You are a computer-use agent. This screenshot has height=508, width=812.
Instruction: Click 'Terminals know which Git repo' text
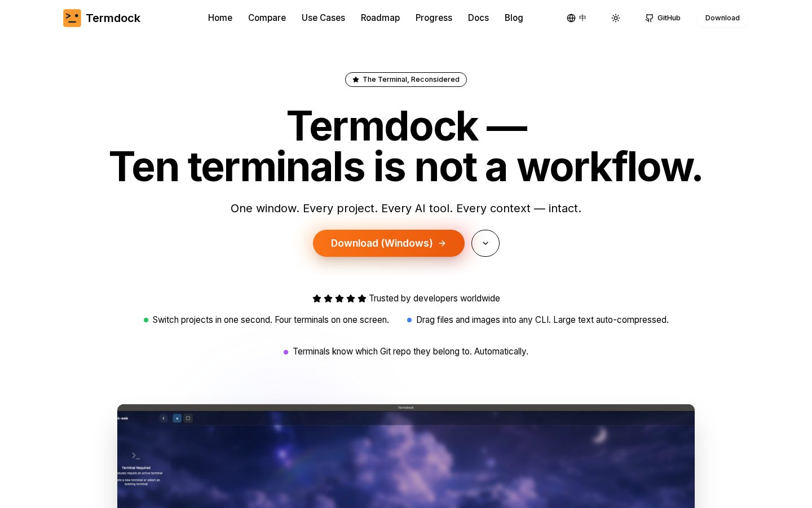pos(411,351)
